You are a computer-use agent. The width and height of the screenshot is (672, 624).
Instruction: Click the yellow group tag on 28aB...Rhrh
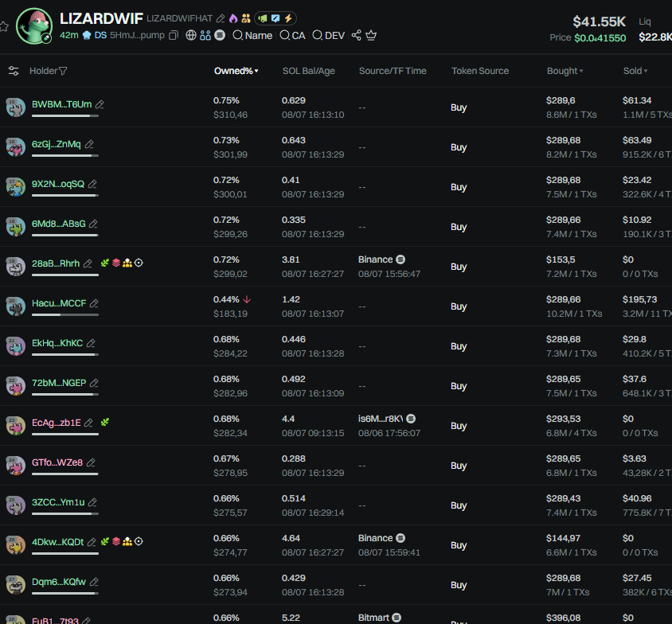click(127, 263)
